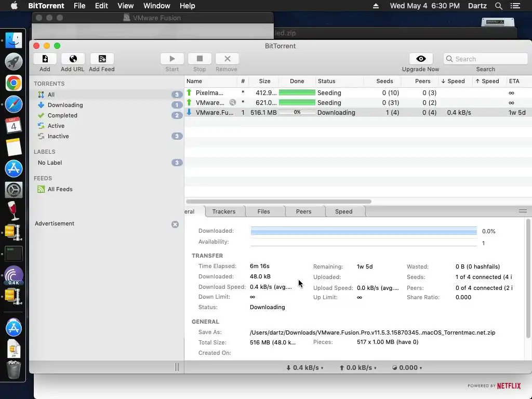Click BitTorrent 0.4K icon in Dock

tap(14, 275)
